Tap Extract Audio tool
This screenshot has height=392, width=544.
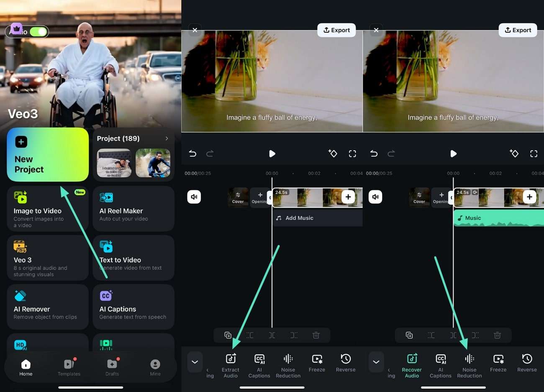coord(231,366)
